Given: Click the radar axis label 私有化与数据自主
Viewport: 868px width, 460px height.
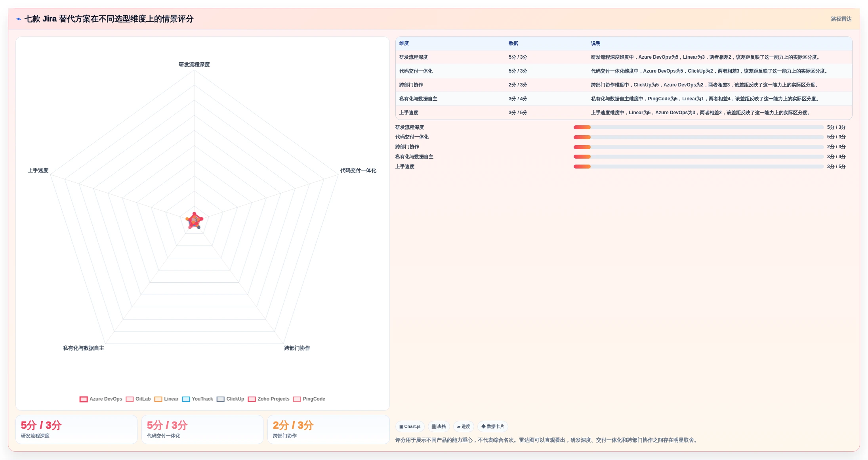Looking at the screenshot, I should point(84,348).
